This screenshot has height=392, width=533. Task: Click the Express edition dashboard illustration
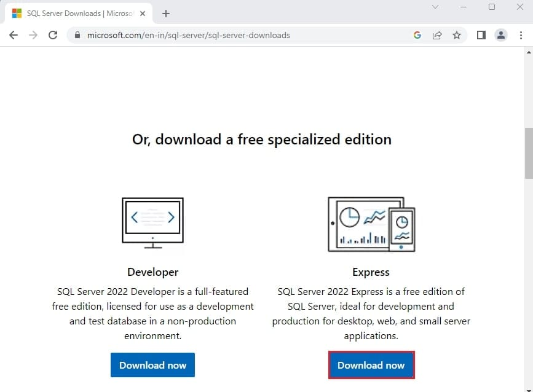tap(371, 224)
